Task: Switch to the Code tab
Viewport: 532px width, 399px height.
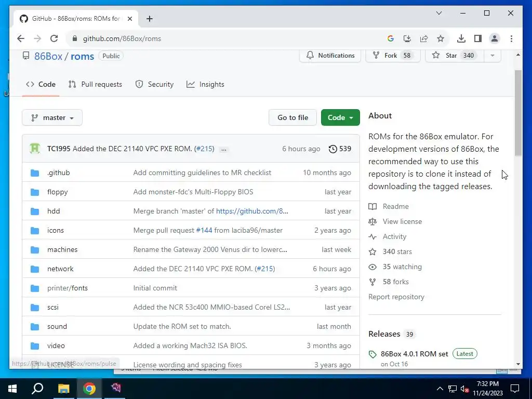Action: [41, 85]
